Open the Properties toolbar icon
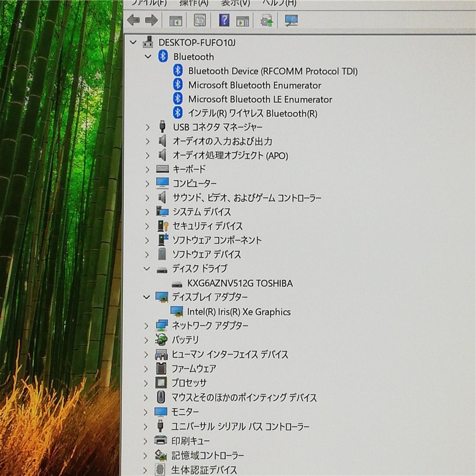 (x=200, y=20)
